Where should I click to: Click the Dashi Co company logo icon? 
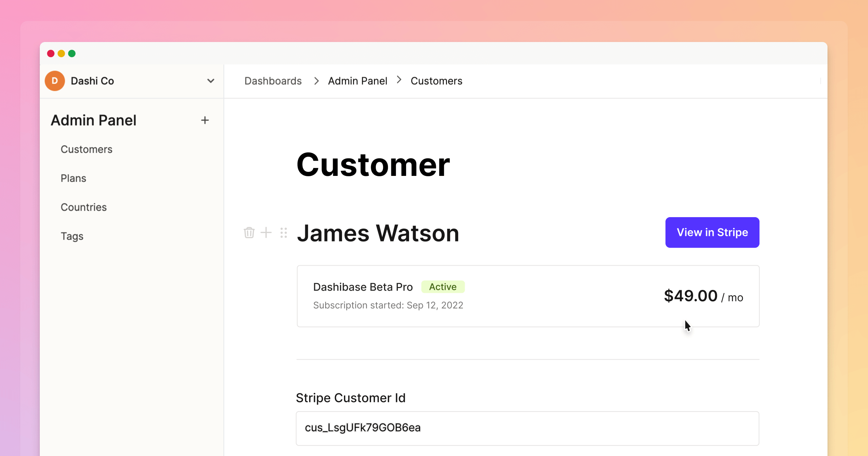[x=56, y=80]
